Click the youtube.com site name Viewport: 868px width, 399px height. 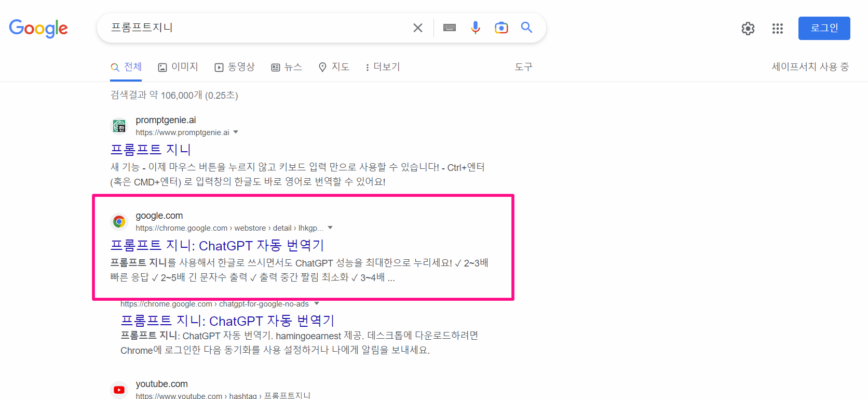tap(161, 384)
